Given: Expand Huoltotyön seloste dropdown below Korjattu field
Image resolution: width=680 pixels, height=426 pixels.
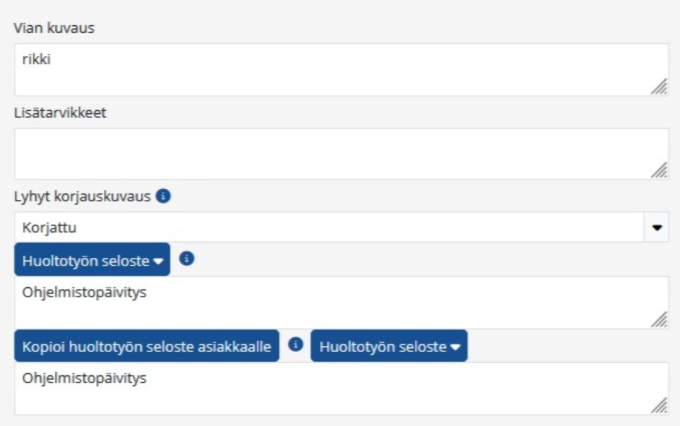Looking at the screenshot, I should click(92, 260).
